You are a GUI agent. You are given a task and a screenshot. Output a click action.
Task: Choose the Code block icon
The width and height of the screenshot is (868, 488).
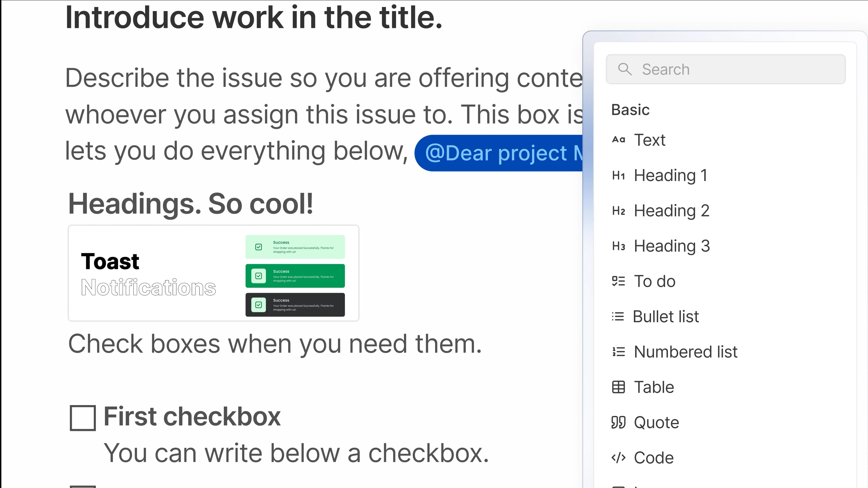coord(618,458)
